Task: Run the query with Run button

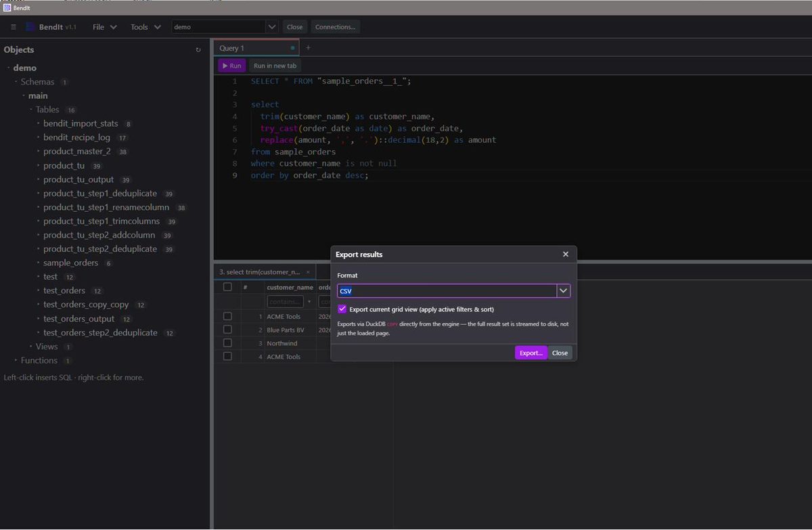Action: pyautogui.click(x=231, y=66)
